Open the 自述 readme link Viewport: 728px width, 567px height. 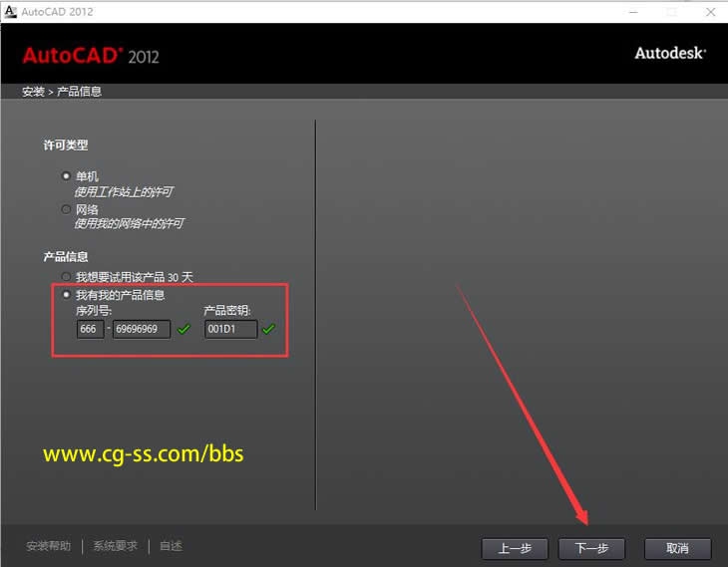point(171,546)
